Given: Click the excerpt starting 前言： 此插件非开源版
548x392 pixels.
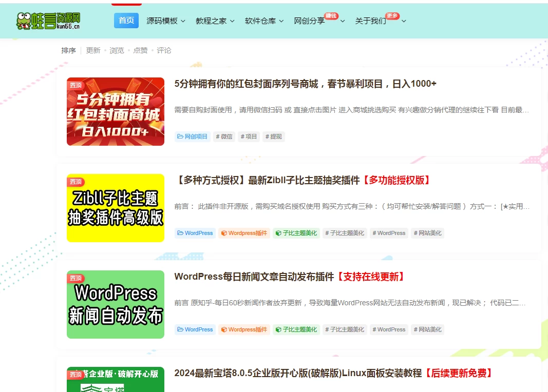Looking at the screenshot, I should pos(352,206).
